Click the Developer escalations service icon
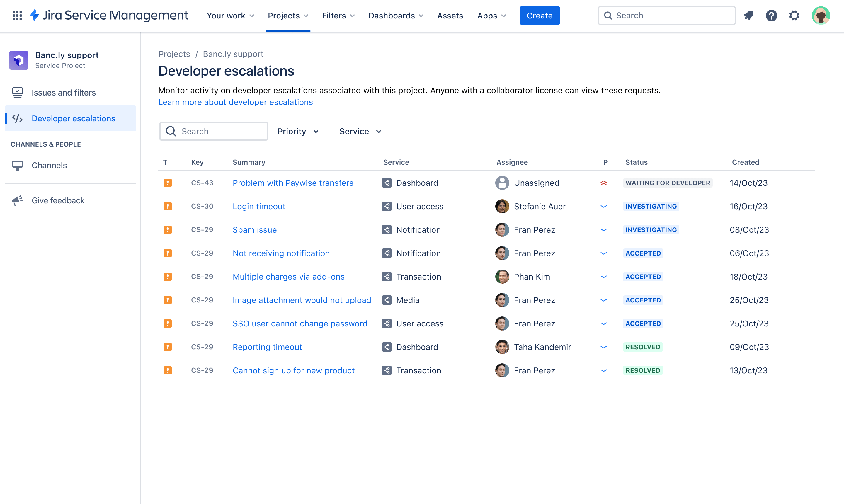The width and height of the screenshot is (844, 504). tap(18, 118)
